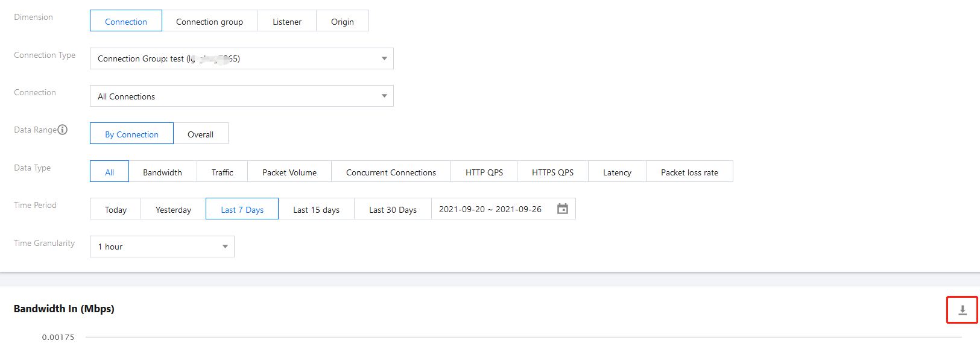Click the download icon for Bandwidth In chart
This screenshot has width=980, height=349.
963,310
